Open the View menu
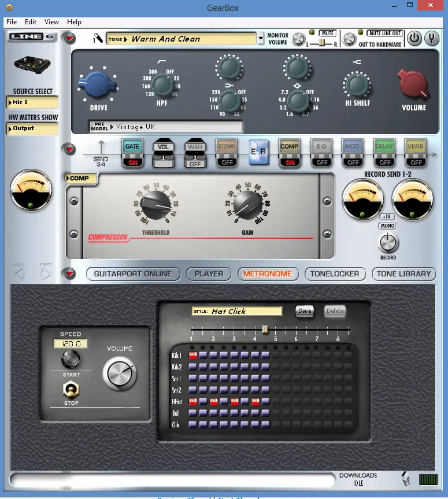 click(x=51, y=22)
